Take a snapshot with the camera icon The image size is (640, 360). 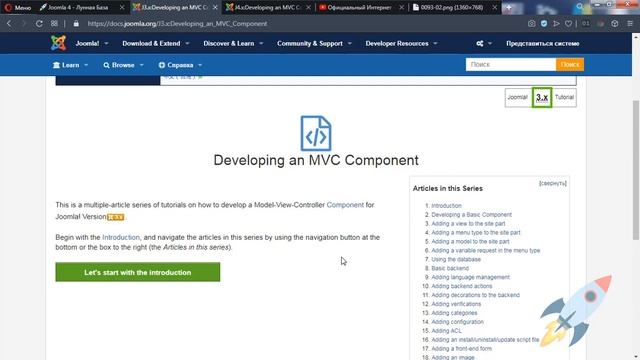coord(531,24)
